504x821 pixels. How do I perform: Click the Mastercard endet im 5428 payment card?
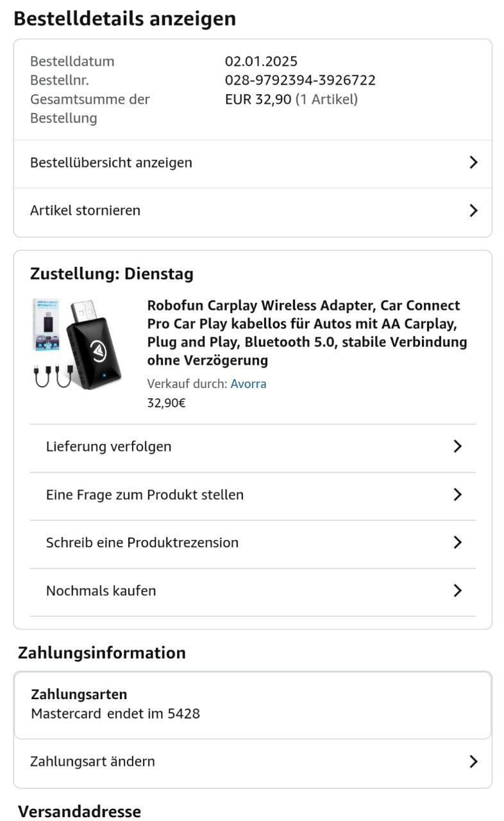(115, 713)
